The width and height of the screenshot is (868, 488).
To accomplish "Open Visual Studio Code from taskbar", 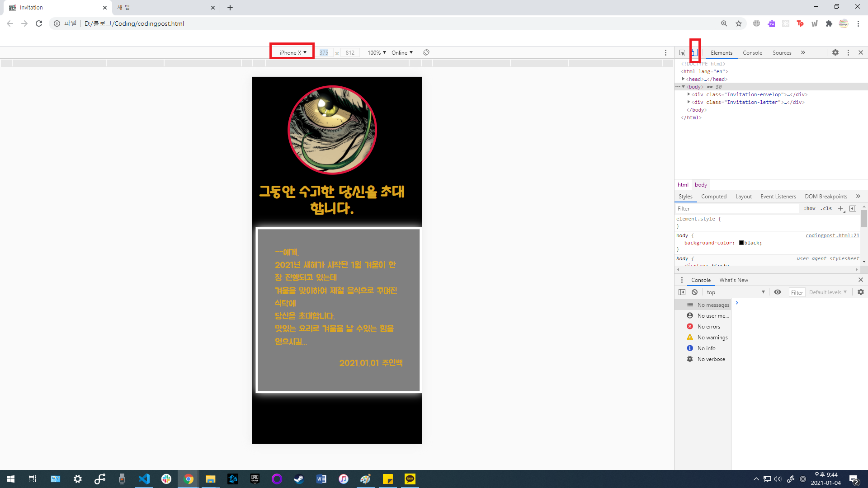I will pyautogui.click(x=144, y=479).
